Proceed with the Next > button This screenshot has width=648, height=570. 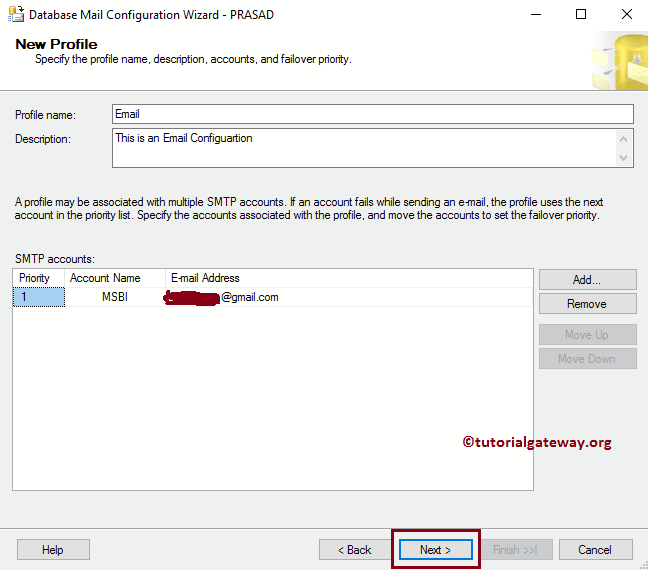436,550
